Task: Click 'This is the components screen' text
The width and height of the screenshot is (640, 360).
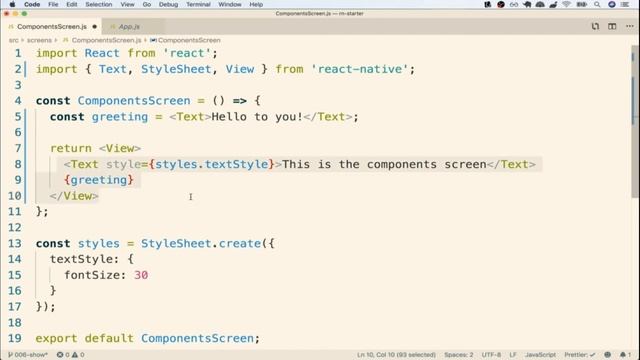Action: (384, 164)
